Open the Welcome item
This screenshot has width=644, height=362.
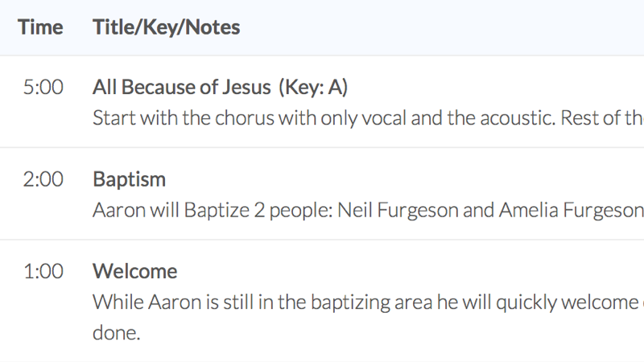click(134, 271)
